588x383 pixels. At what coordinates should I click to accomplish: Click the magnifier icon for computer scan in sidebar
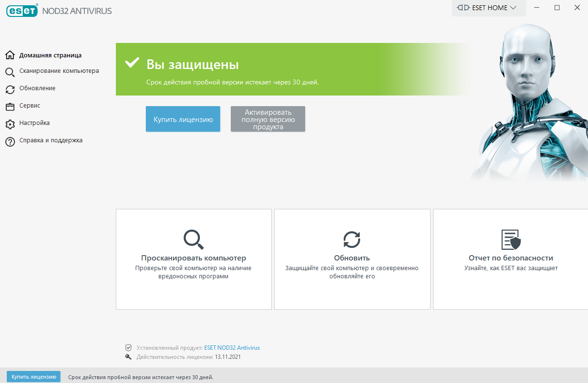[x=10, y=73]
